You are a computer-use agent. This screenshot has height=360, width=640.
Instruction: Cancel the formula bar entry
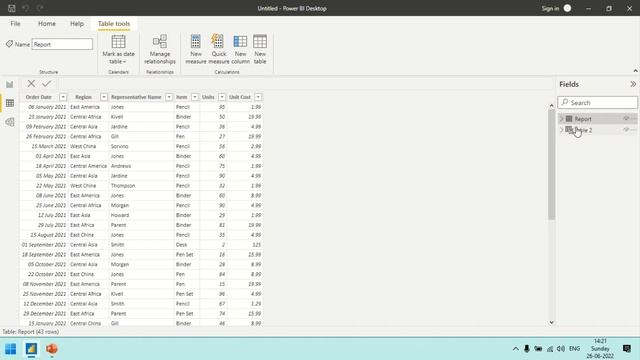[x=31, y=84]
